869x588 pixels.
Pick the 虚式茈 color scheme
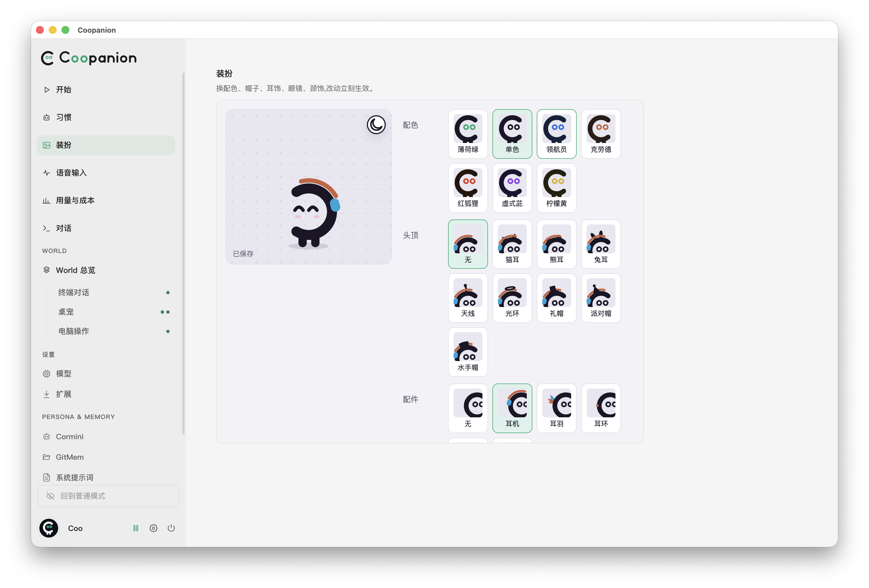512,188
